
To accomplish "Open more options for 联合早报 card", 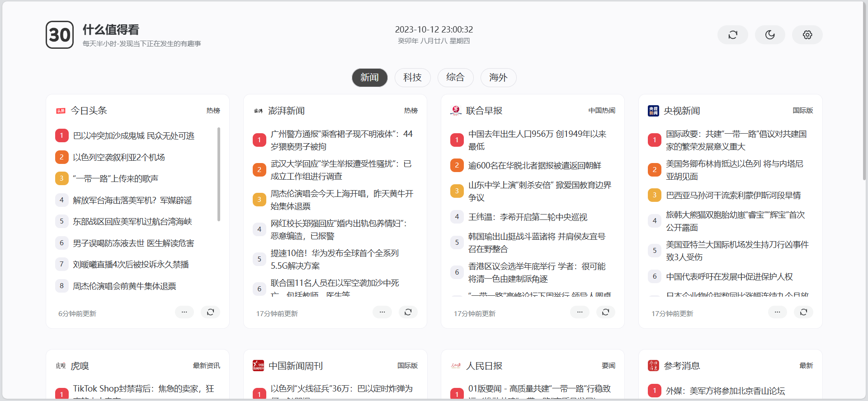I will click(580, 312).
